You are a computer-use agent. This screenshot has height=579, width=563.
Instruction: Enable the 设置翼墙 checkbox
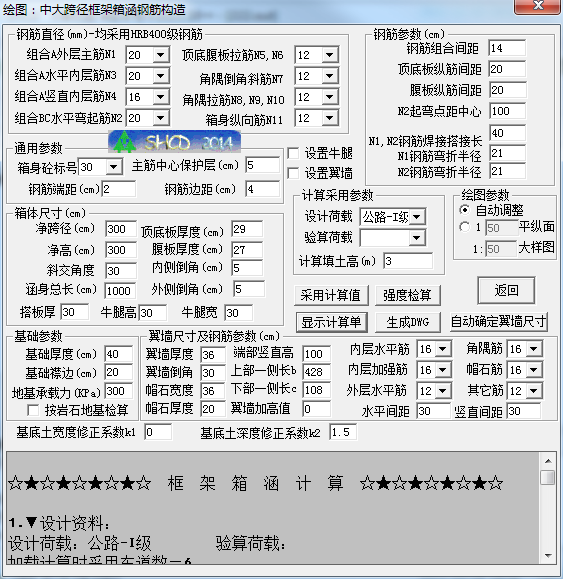293,173
